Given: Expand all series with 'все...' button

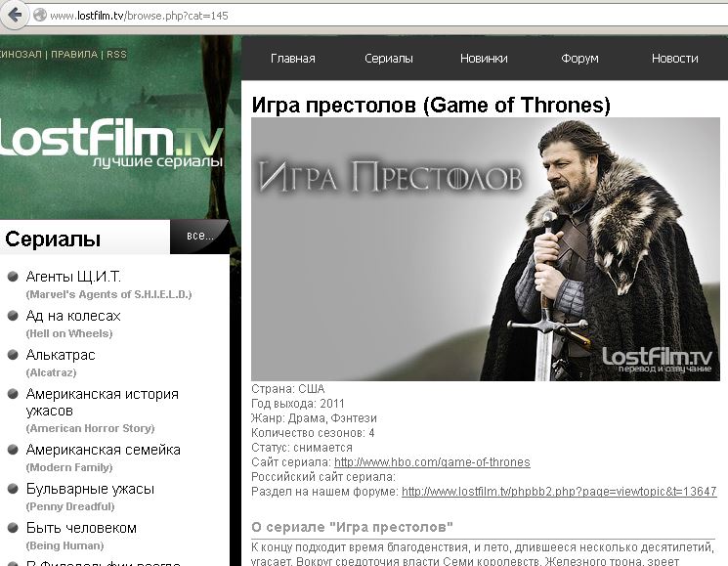Looking at the screenshot, I should tap(198, 237).
